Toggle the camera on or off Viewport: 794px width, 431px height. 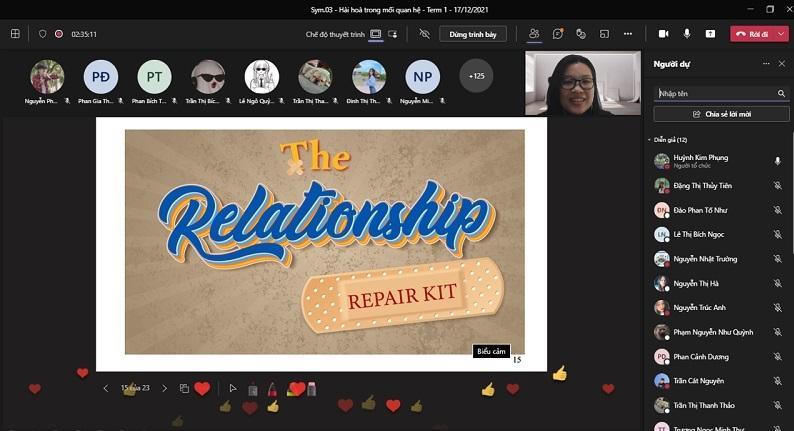[664, 33]
